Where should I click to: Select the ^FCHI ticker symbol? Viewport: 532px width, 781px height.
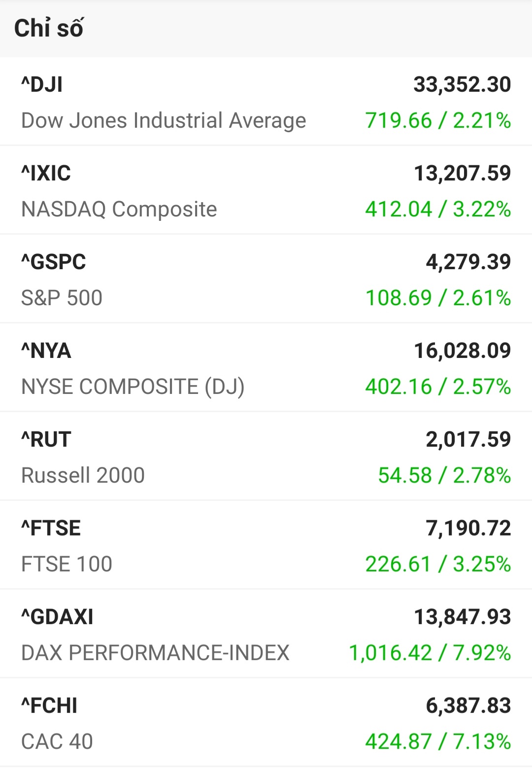49,706
